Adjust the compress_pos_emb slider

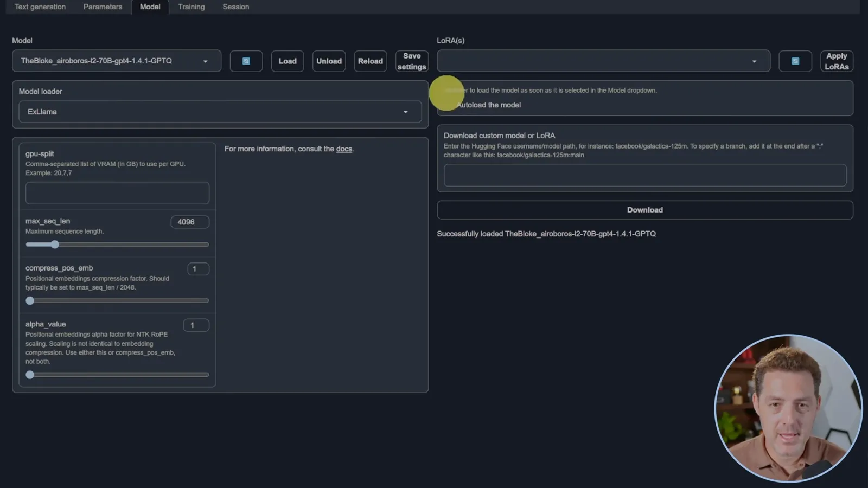[117, 300]
